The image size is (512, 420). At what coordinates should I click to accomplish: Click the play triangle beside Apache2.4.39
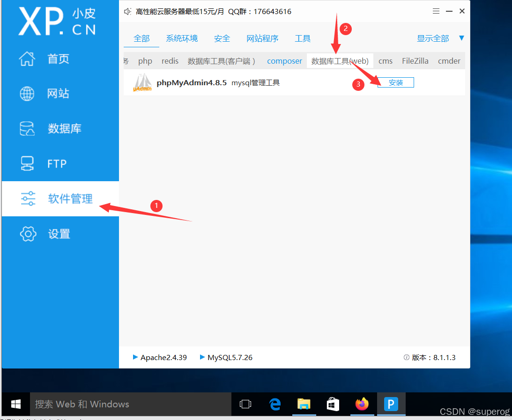pos(135,357)
